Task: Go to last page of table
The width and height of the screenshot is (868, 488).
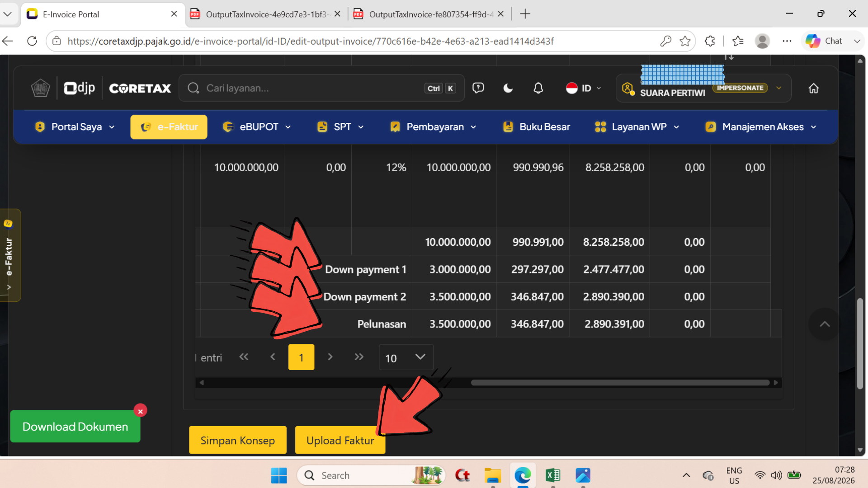Action: click(x=359, y=357)
